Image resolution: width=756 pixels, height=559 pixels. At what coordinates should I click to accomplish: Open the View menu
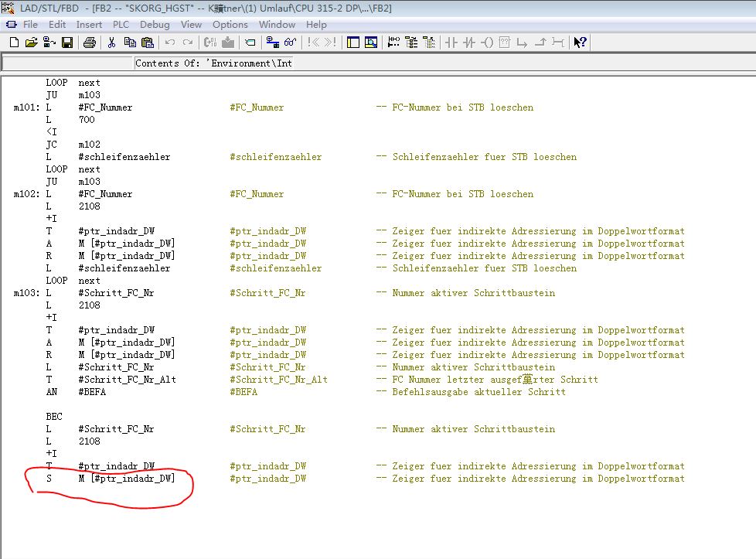pos(191,24)
